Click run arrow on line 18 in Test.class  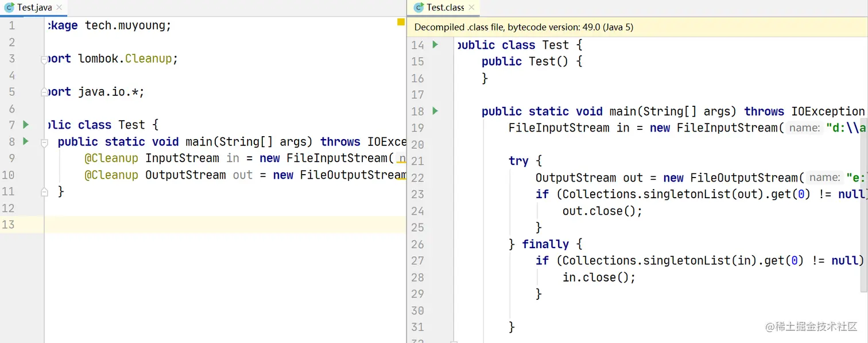pos(435,110)
